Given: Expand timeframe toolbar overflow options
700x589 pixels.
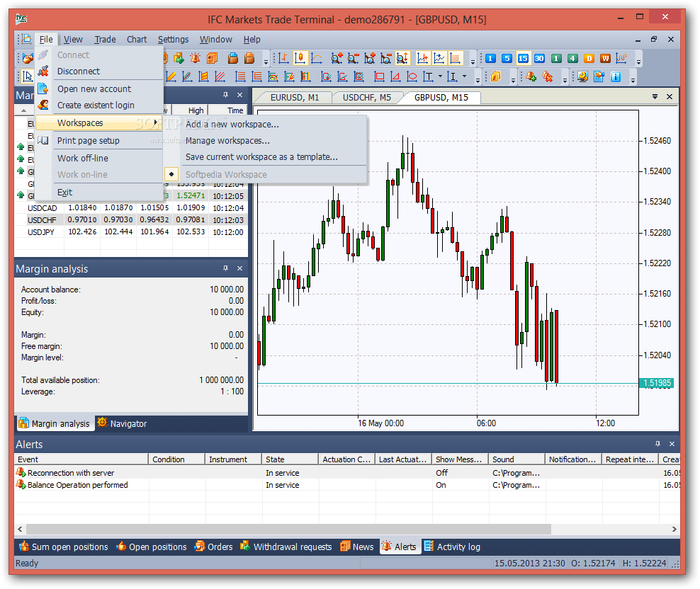Looking at the screenshot, I should (x=638, y=62).
